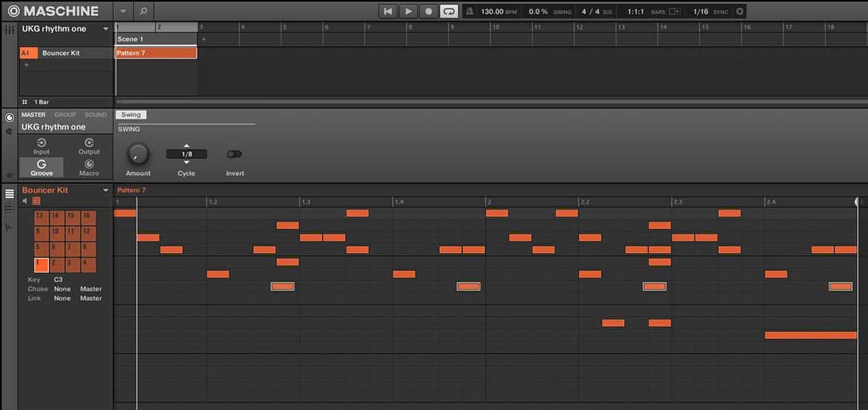
Task: Add a new scene with the plus after Scene 1
Action: 204,39
